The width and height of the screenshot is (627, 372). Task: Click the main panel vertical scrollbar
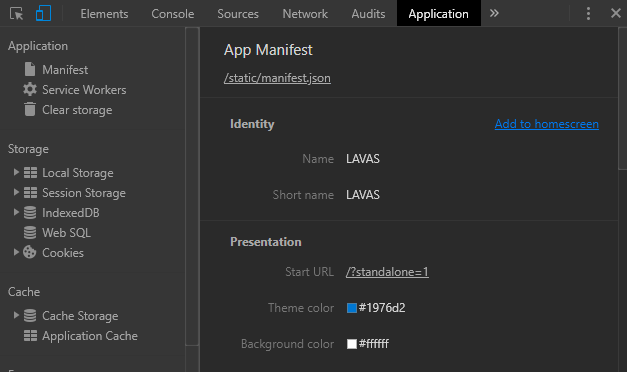623,98
